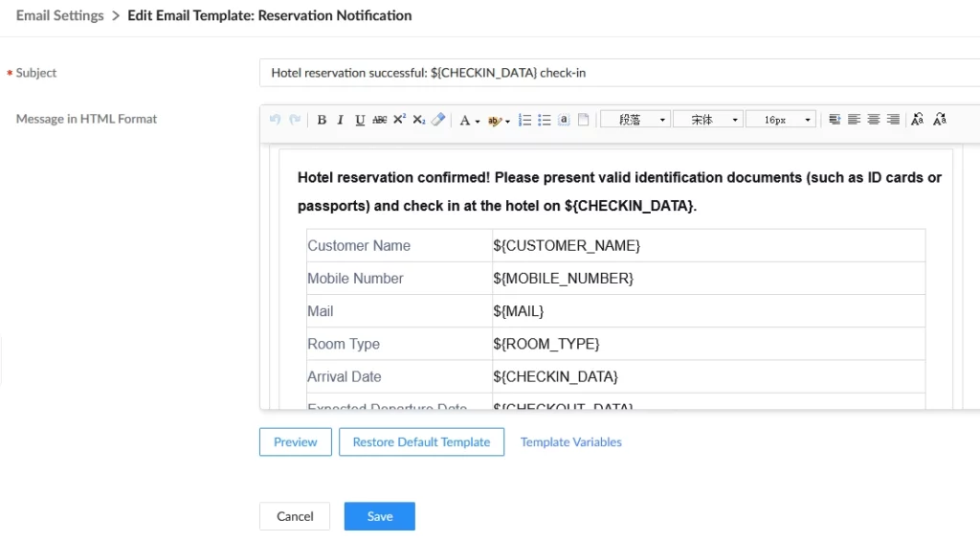
Task: Open the paragraph format dropdown
Action: pyautogui.click(x=635, y=120)
